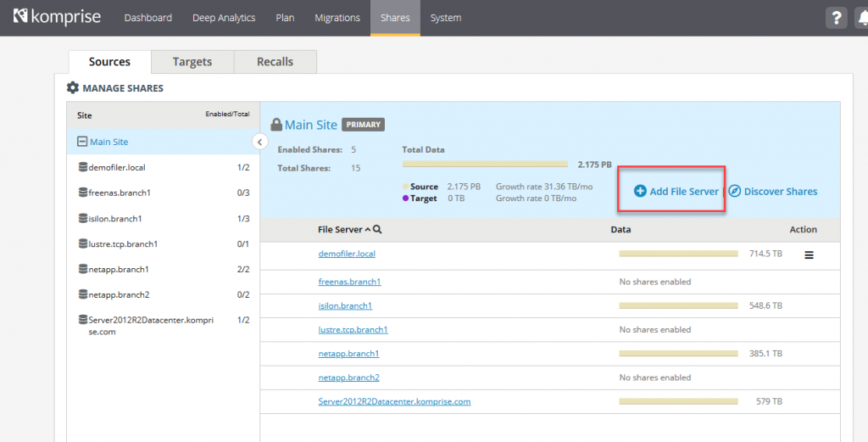Click the demofiler.local 714.5 TB data bar

click(678, 254)
